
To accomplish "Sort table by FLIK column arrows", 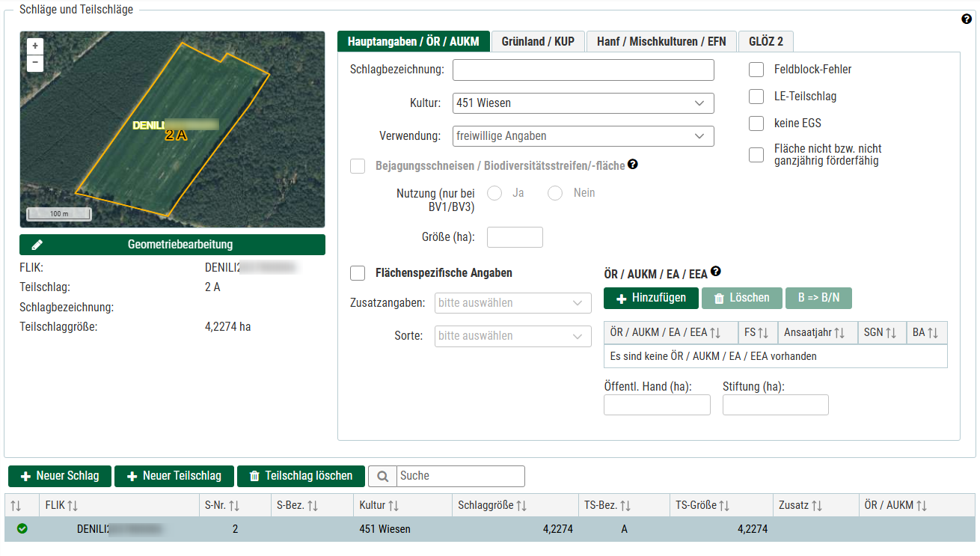I will click(73, 506).
